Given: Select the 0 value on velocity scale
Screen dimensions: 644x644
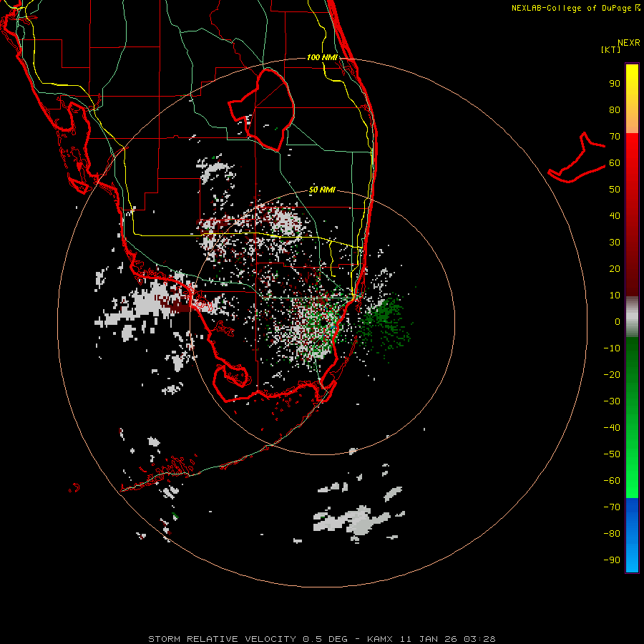Looking at the screenshot, I should [618, 322].
